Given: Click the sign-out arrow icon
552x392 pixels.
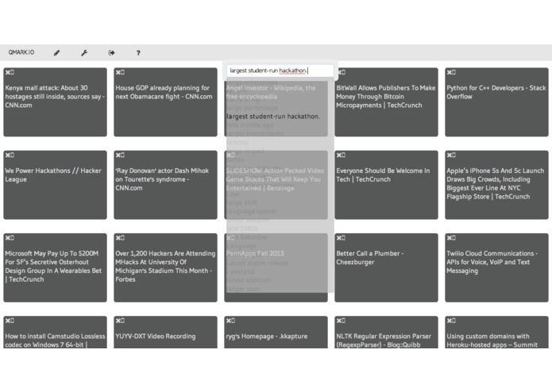Looking at the screenshot, I should pyautogui.click(x=111, y=52).
